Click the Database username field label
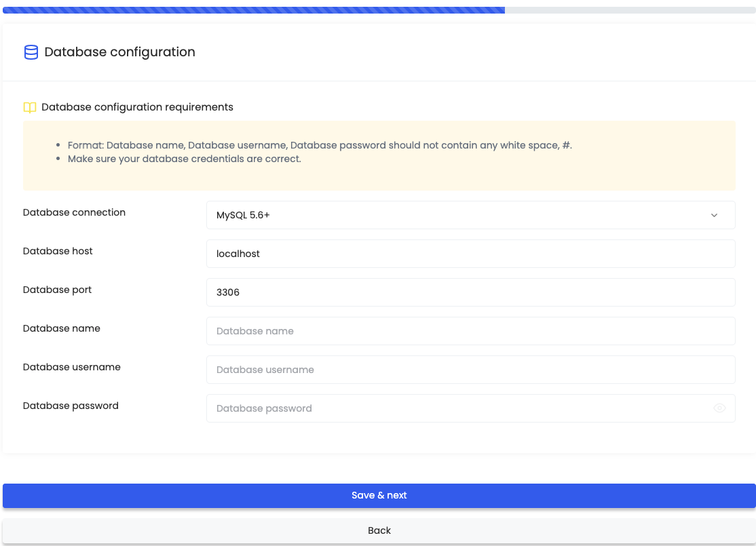This screenshot has height=546, width=756. (x=71, y=367)
